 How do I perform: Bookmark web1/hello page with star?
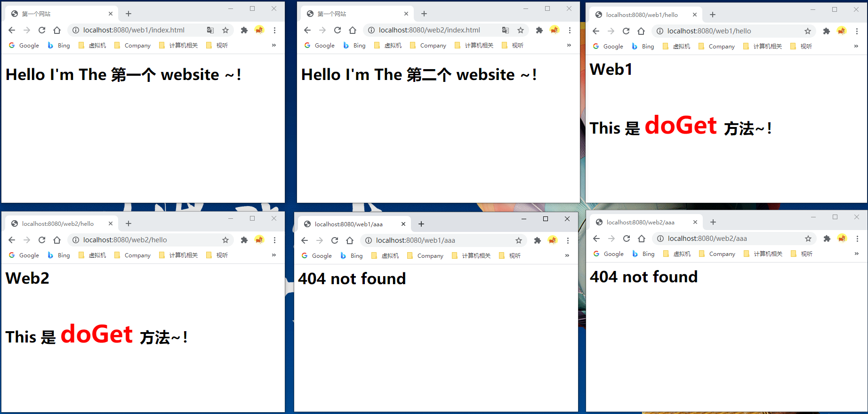coord(808,31)
